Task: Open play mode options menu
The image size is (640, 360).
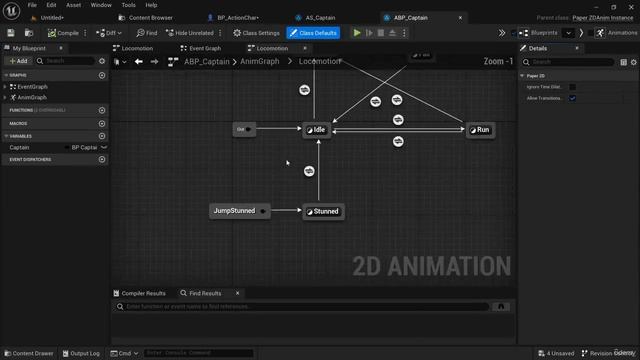Action: coord(404,33)
